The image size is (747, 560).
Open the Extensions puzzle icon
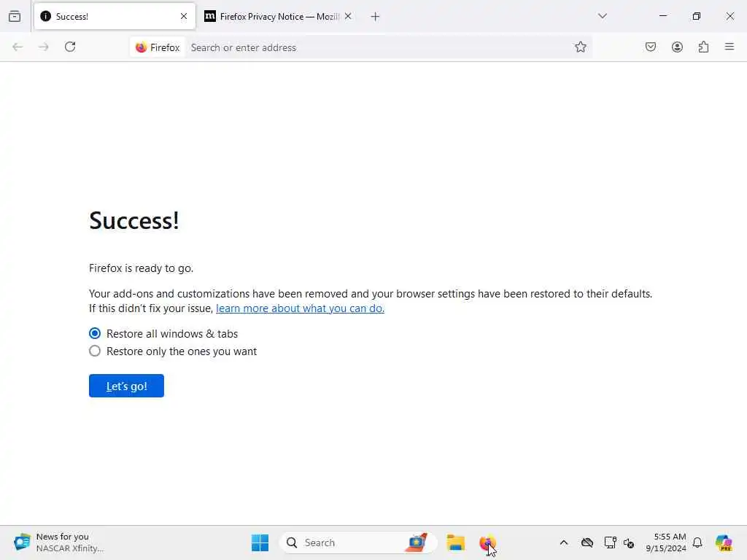pos(703,47)
